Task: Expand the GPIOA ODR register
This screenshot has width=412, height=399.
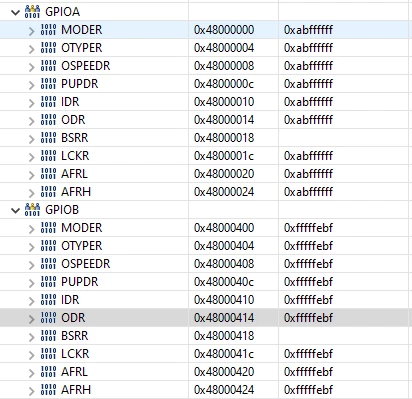Action: click(32, 121)
